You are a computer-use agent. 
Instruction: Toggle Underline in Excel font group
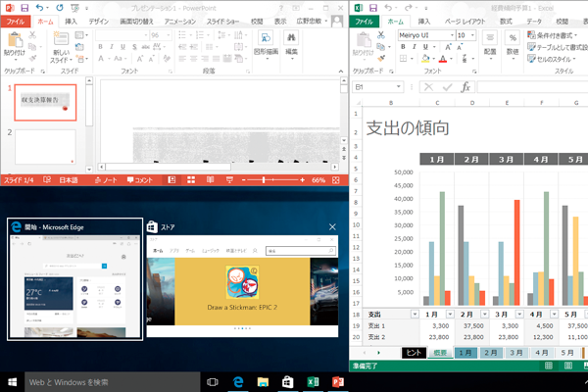click(425, 47)
